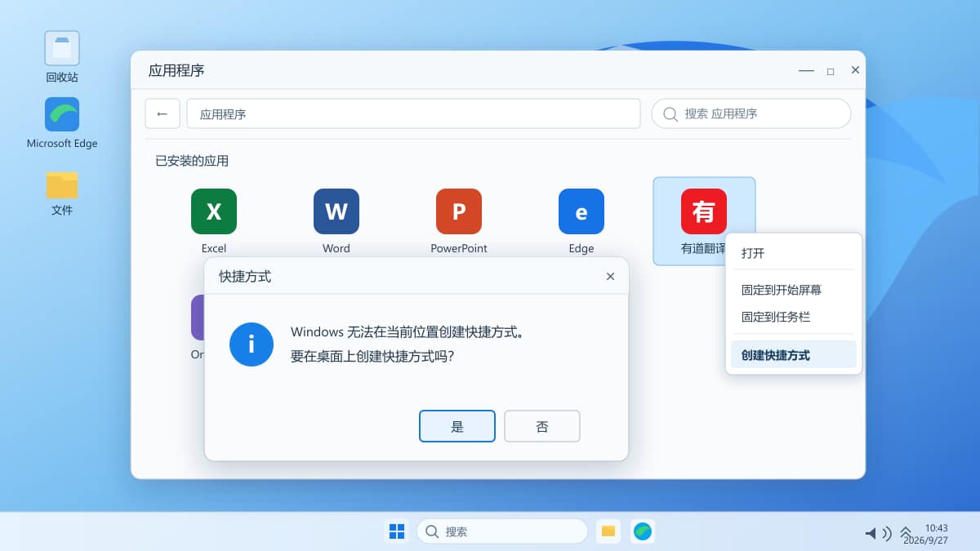The image size is (980, 551).
Task: Select the 有道翻译 app icon
Action: click(x=704, y=211)
